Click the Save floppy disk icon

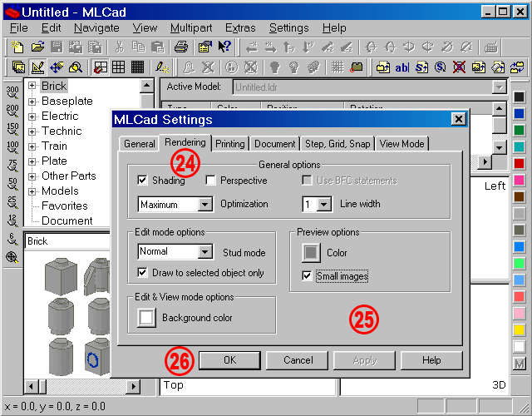(x=57, y=47)
